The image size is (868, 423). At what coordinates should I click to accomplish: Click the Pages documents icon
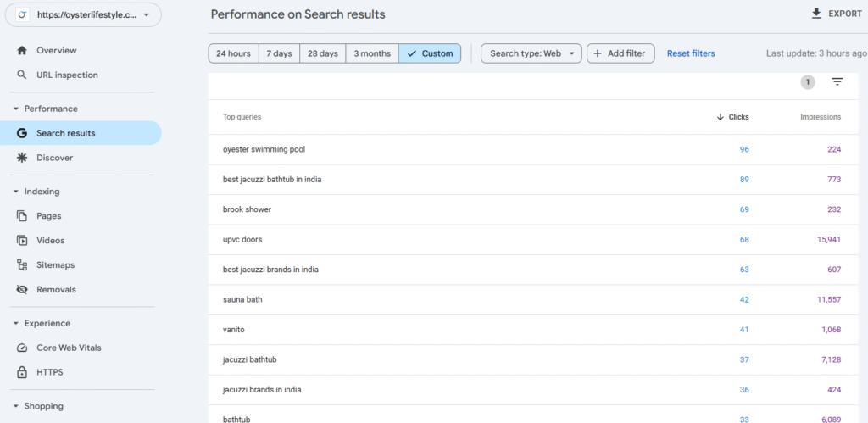pyautogui.click(x=22, y=216)
